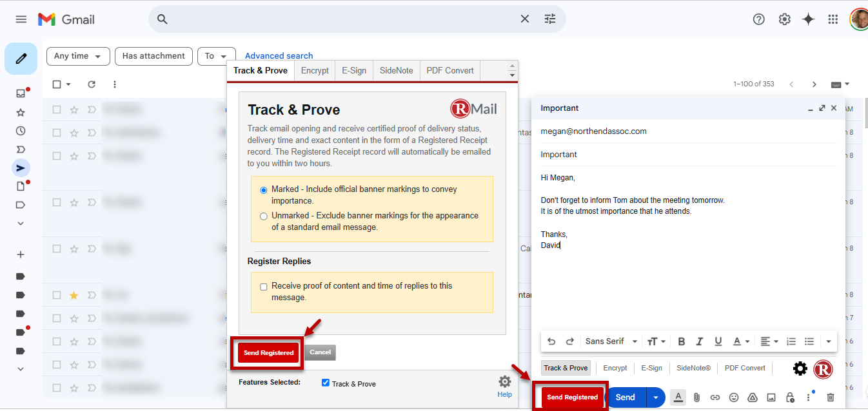This screenshot has width=868, height=411.
Task: Click the red RMail R logo button
Action: pyautogui.click(x=824, y=368)
